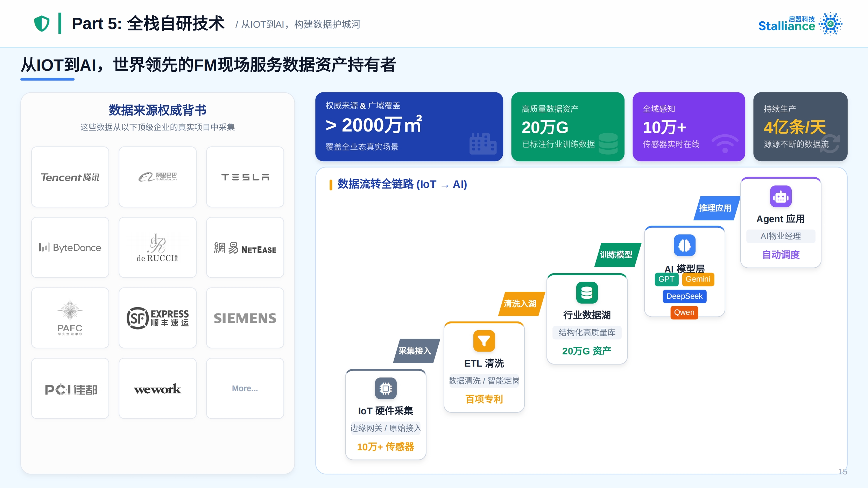Click the IoT chip icon
868x488 pixels.
tap(386, 388)
